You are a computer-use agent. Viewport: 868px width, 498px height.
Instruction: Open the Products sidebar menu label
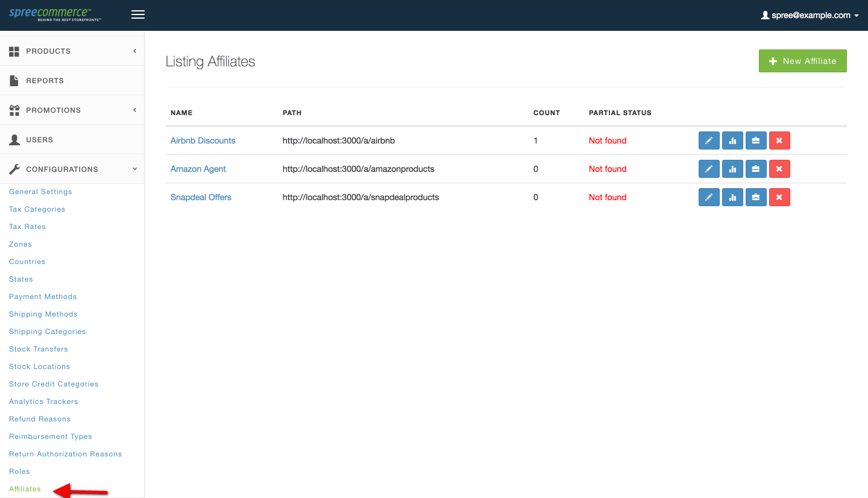click(x=48, y=51)
